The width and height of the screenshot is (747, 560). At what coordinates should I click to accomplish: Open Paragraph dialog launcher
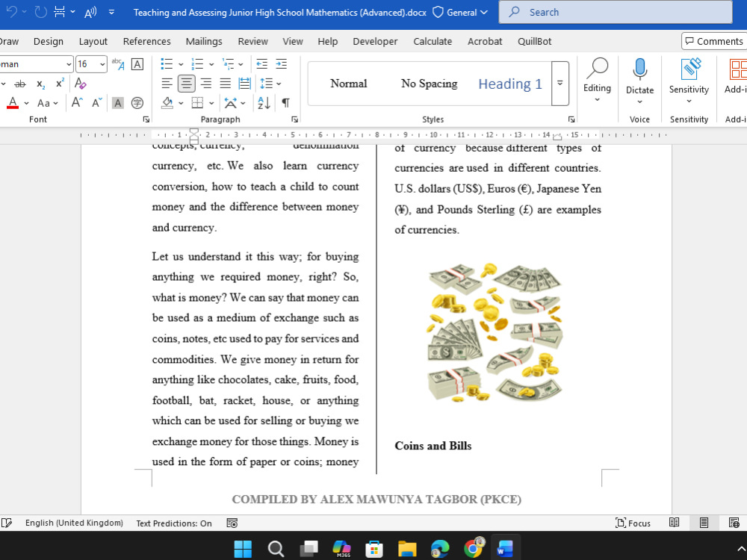pyautogui.click(x=294, y=119)
